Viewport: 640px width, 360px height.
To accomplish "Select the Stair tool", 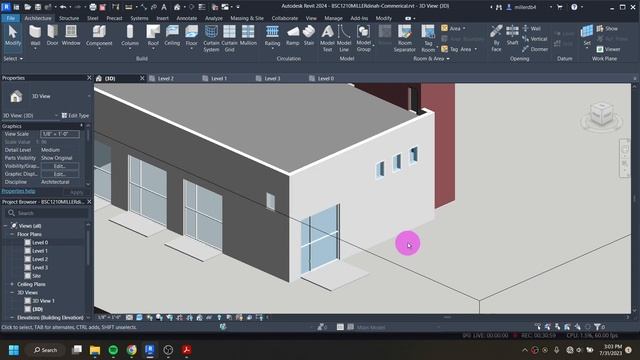I will pos(309,36).
